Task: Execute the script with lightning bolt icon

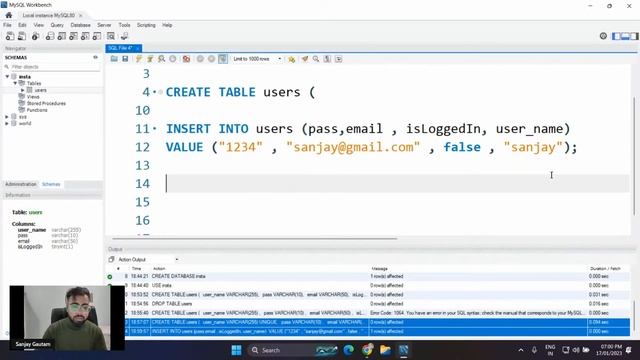Action: pos(139,59)
